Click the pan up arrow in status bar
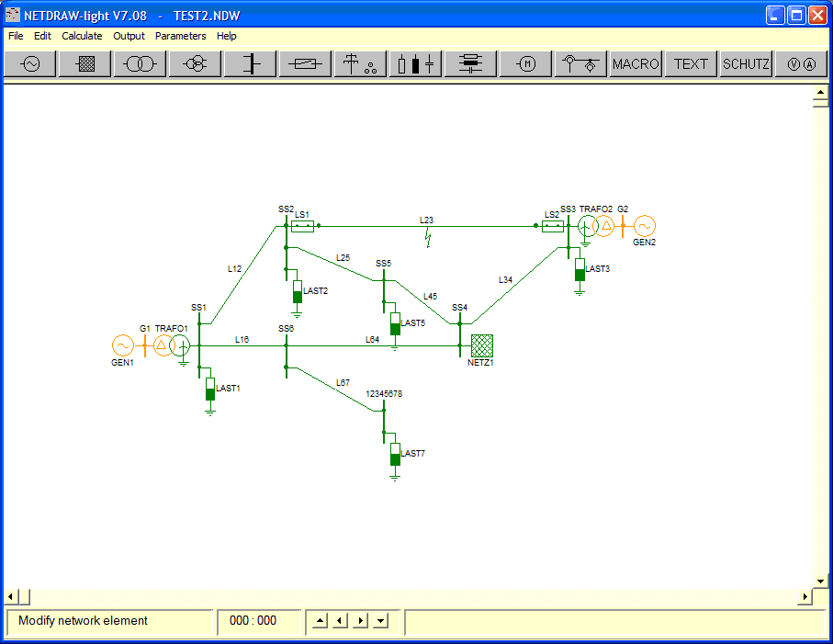The image size is (833, 644). pyautogui.click(x=320, y=621)
